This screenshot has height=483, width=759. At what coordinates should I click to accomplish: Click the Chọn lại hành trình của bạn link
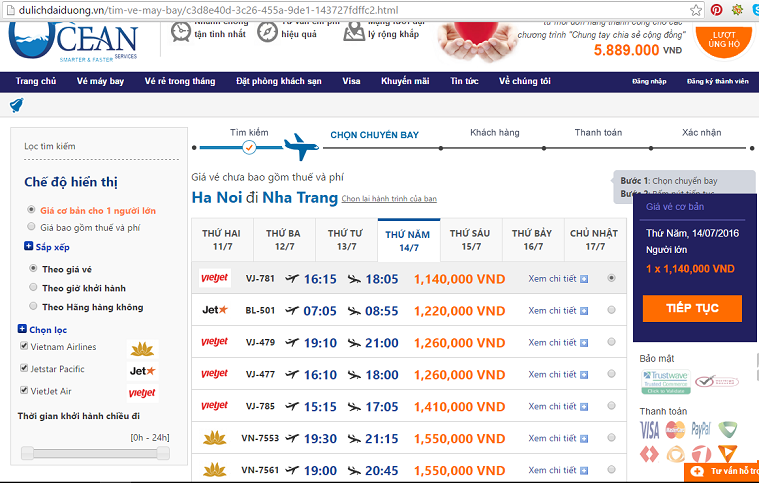coord(389,198)
